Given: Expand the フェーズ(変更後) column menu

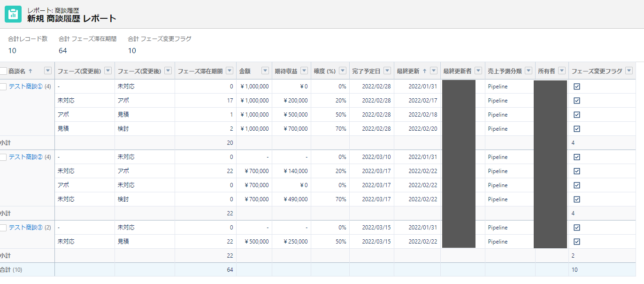Looking at the screenshot, I should [x=168, y=71].
